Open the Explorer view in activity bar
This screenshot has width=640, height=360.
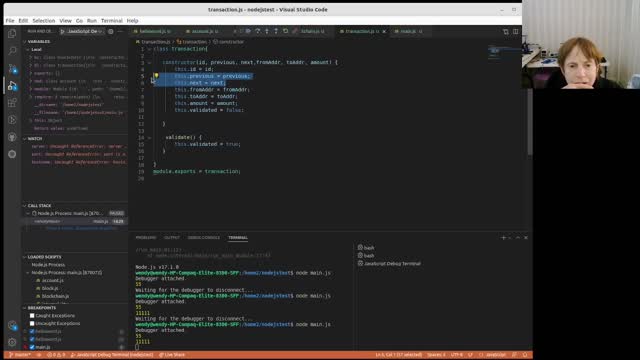coord(12,34)
